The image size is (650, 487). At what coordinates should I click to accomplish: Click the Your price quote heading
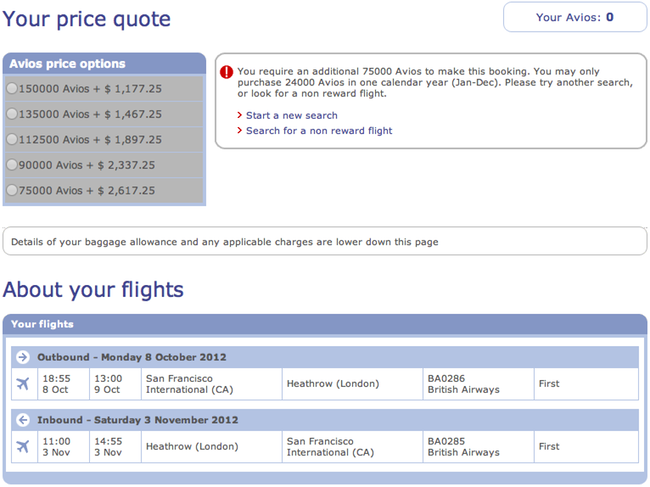click(x=87, y=19)
